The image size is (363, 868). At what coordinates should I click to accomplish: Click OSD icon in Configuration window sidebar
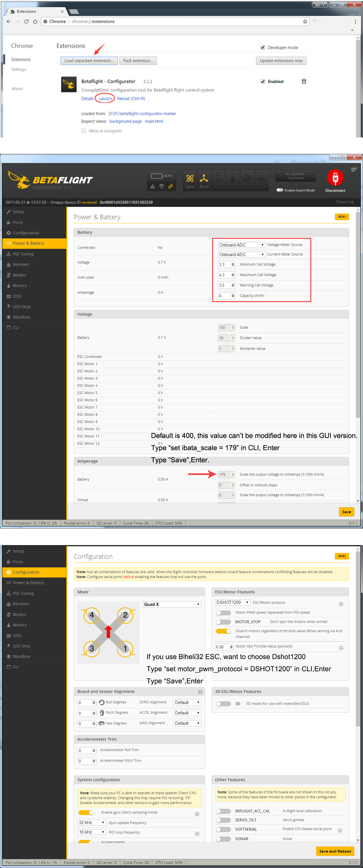[x=9, y=635]
